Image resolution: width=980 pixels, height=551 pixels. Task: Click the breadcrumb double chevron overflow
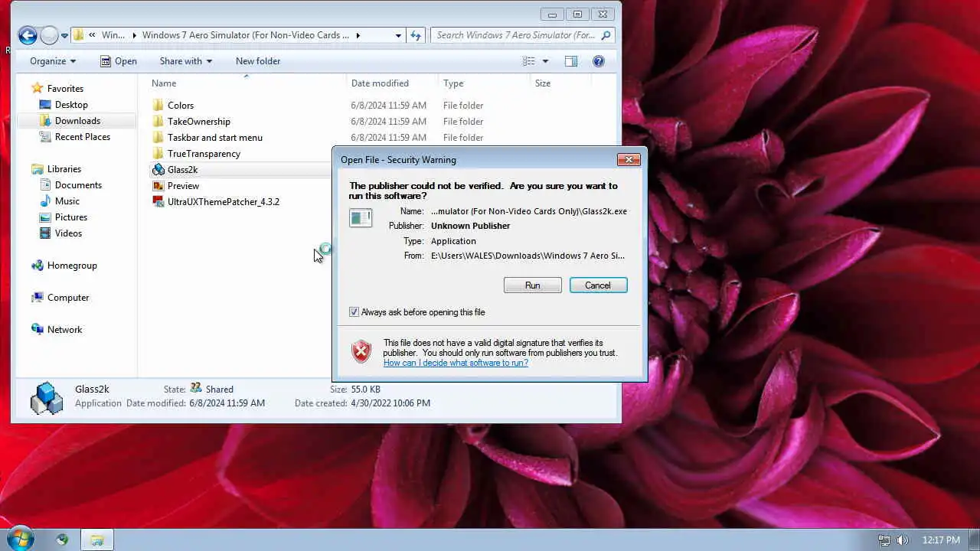coord(93,35)
